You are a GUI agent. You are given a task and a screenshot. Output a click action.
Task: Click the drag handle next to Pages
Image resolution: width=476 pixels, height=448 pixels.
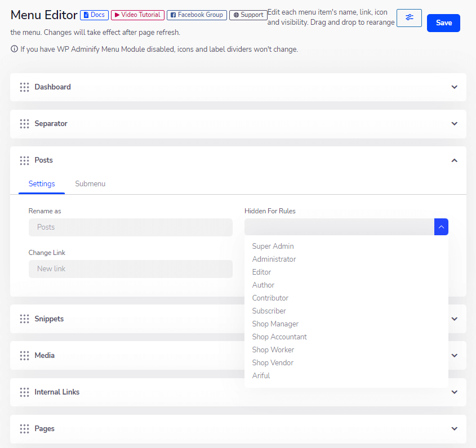tap(24, 428)
